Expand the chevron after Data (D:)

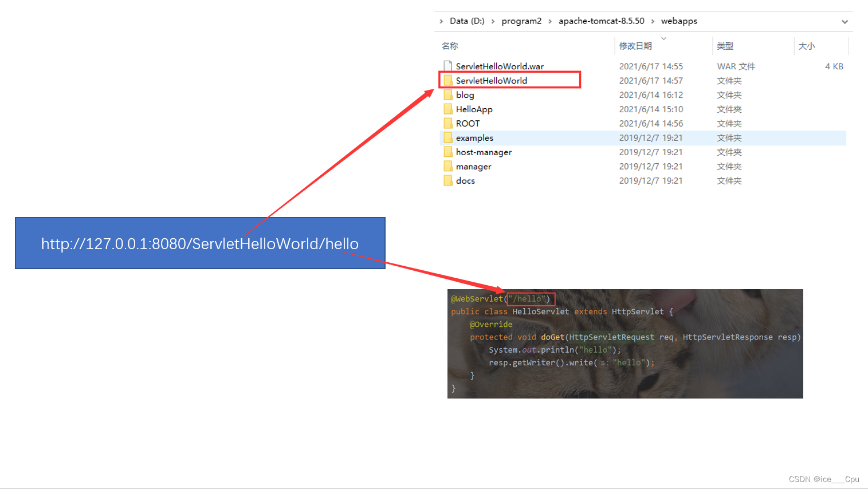click(x=493, y=21)
